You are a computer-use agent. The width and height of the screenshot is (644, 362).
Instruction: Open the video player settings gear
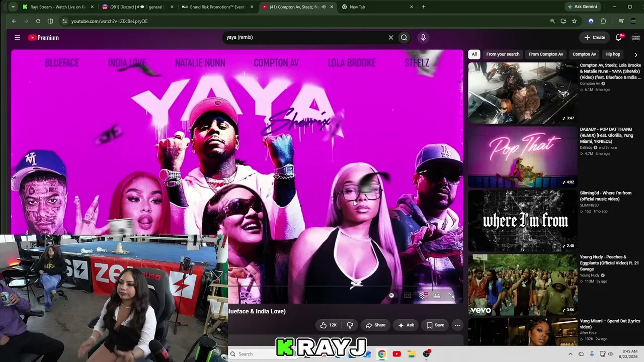coord(423,295)
